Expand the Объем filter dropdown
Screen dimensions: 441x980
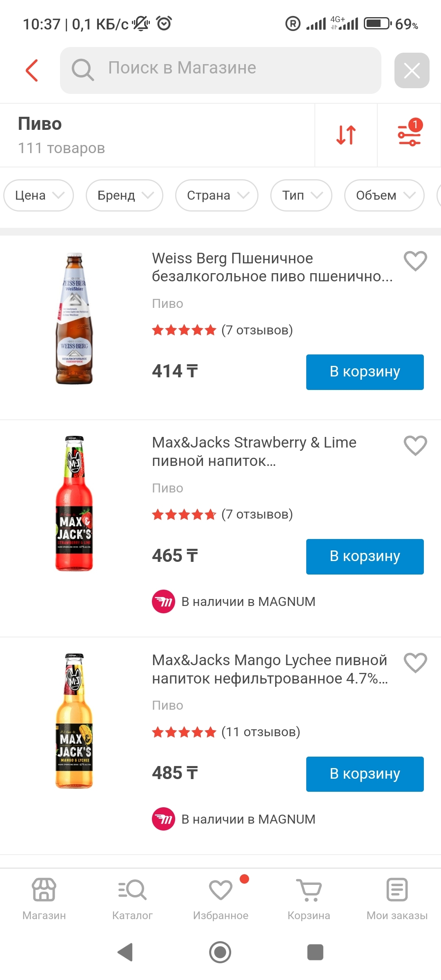(384, 195)
